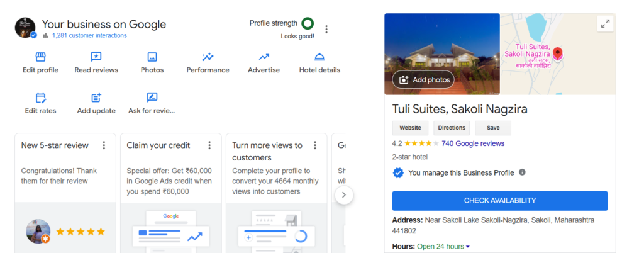Image resolution: width=644 pixels, height=253 pixels.
Task: Click Turn more views to customers title
Action: click(267, 152)
